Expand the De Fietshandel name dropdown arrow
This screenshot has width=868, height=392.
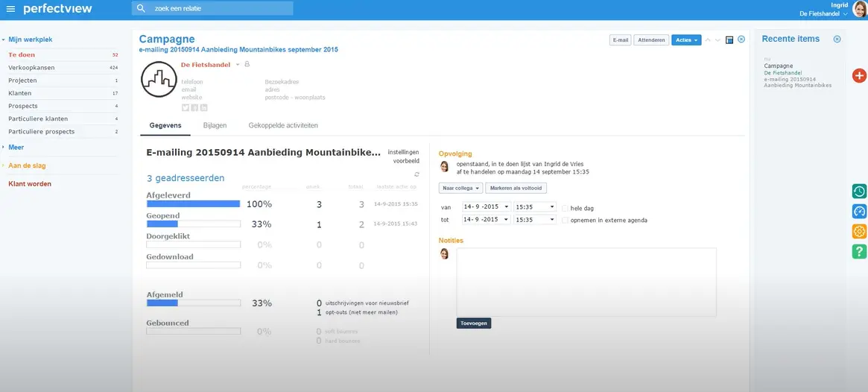[x=238, y=65]
